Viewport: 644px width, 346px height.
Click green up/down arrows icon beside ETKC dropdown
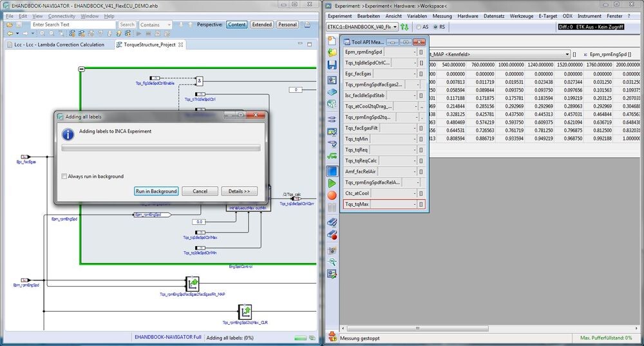pyautogui.click(x=404, y=27)
